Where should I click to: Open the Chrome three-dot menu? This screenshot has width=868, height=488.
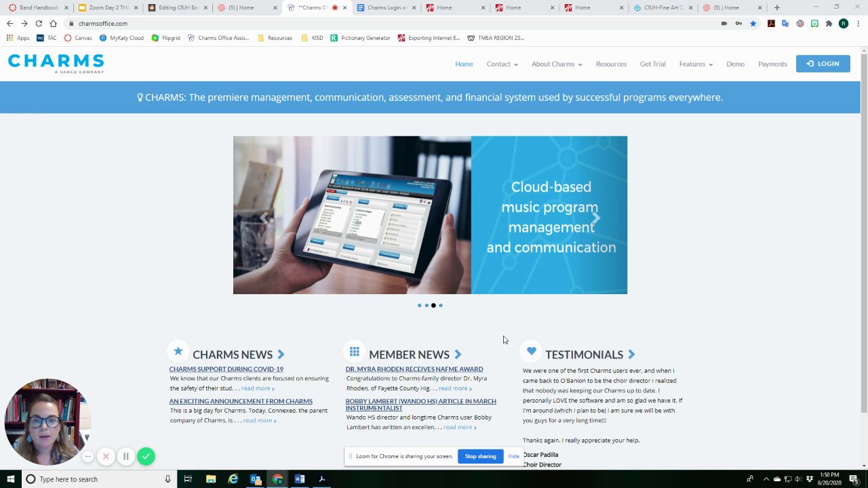pos(857,23)
